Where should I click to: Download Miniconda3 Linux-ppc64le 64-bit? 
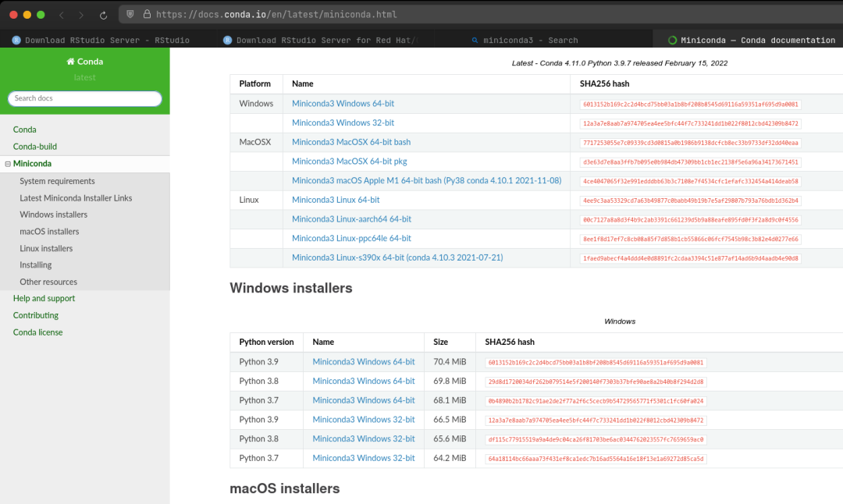click(351, 239)
